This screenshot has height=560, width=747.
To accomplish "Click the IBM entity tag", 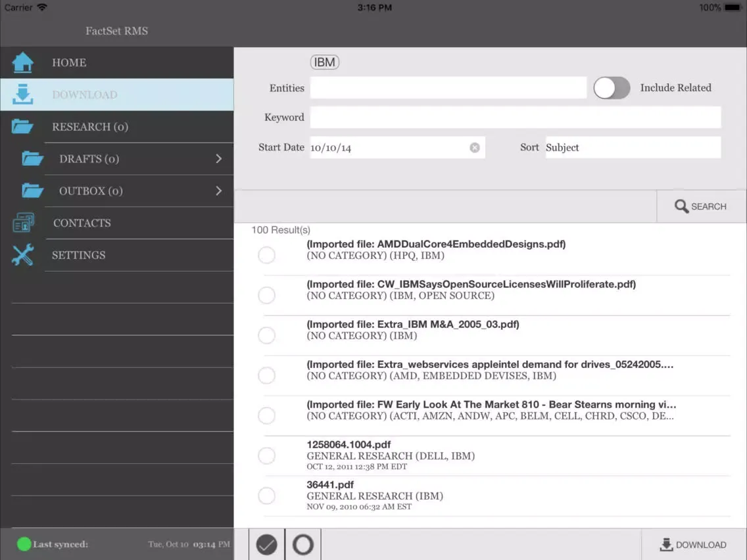I will [x=324, y=62].
